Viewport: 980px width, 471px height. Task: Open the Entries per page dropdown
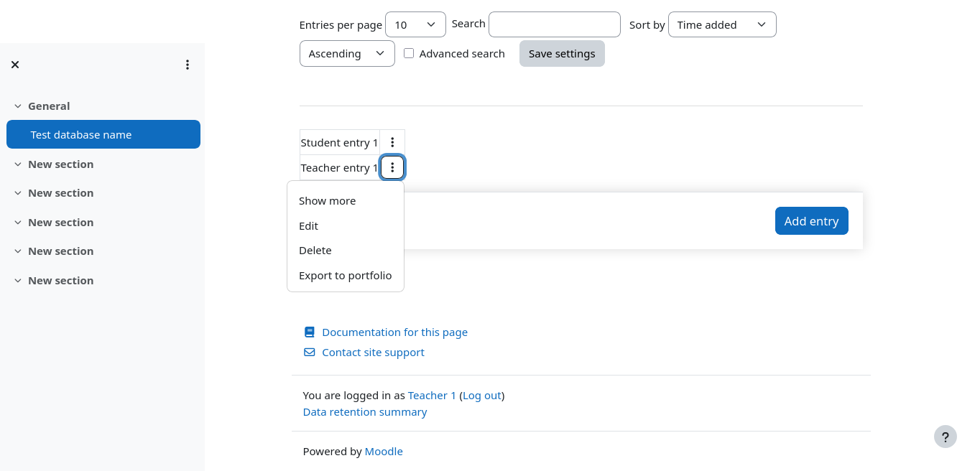[415, 24]
